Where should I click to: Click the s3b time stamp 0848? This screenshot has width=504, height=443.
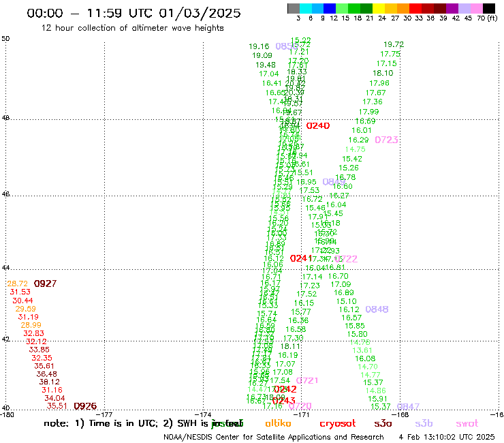point(377,309)
